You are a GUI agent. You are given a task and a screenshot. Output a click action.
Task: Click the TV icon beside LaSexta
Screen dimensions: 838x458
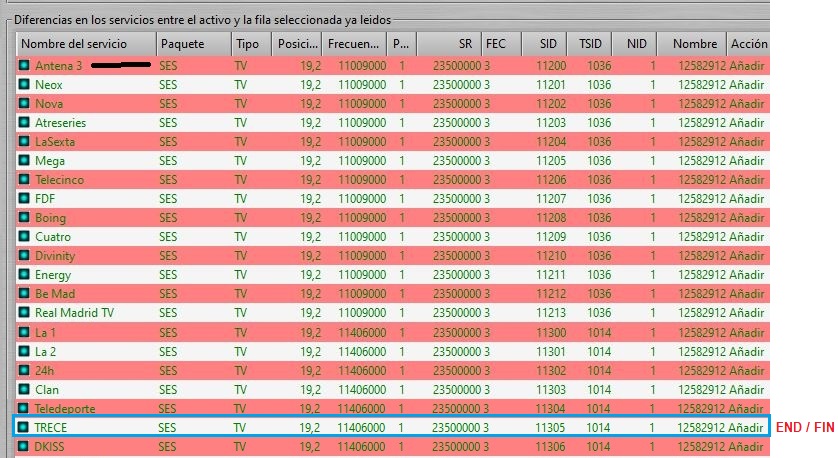pos(24,141)
